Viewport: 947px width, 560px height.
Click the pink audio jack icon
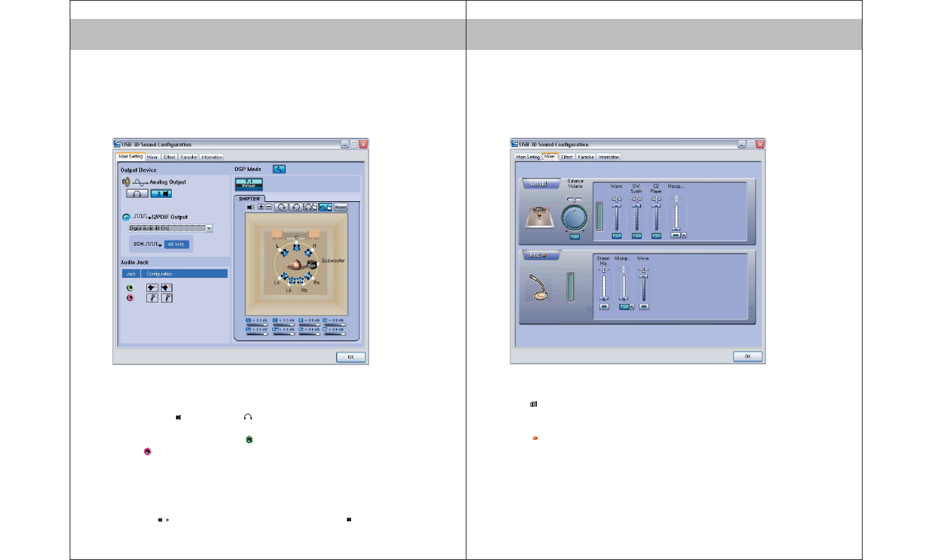130,298
